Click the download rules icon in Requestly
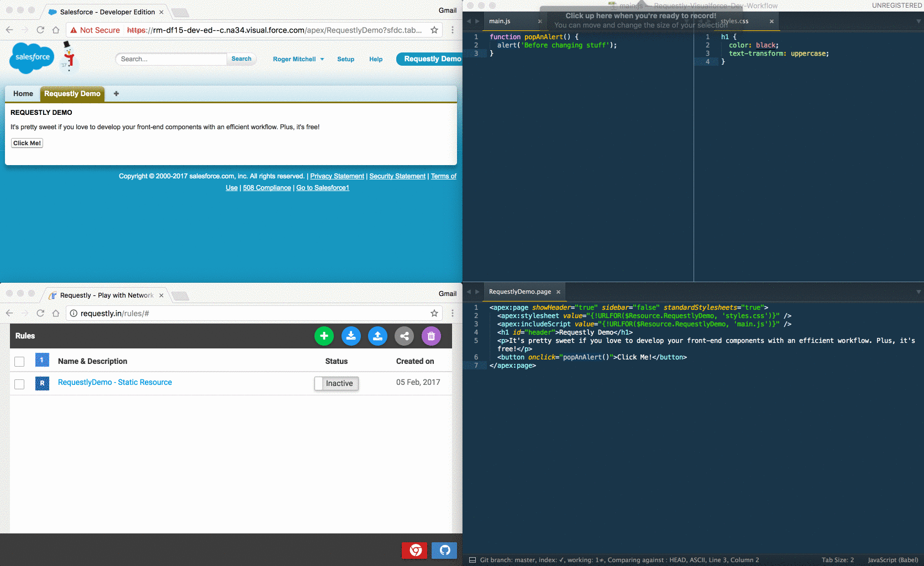 pyautogui.click(x=351, y=336)
